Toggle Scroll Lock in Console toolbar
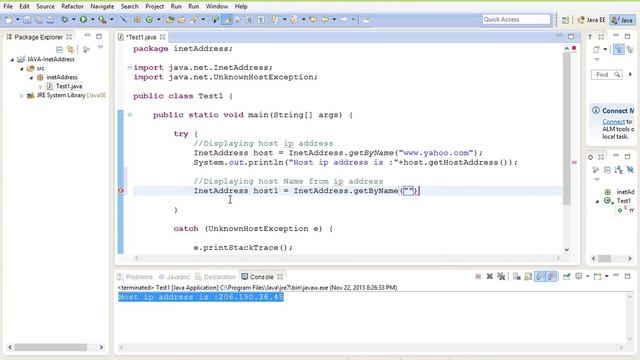This screenshot has height=360, width=640. coord(528,277)
